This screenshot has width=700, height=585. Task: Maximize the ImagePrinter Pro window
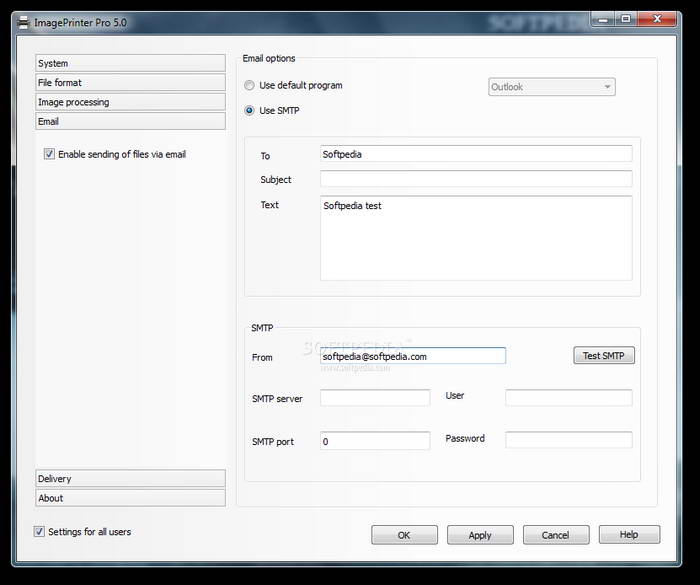click(626, 19)
